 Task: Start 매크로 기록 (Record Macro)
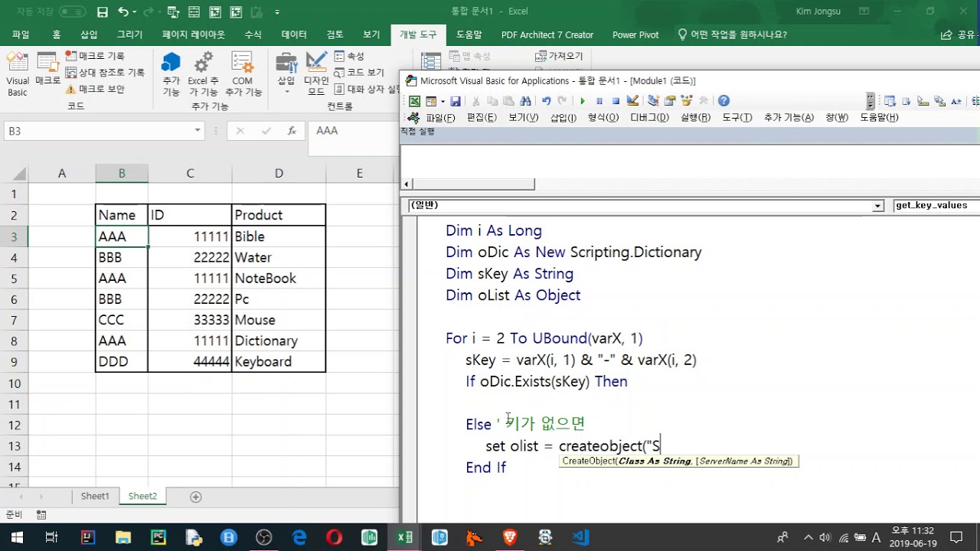click(x=95, y=56)
